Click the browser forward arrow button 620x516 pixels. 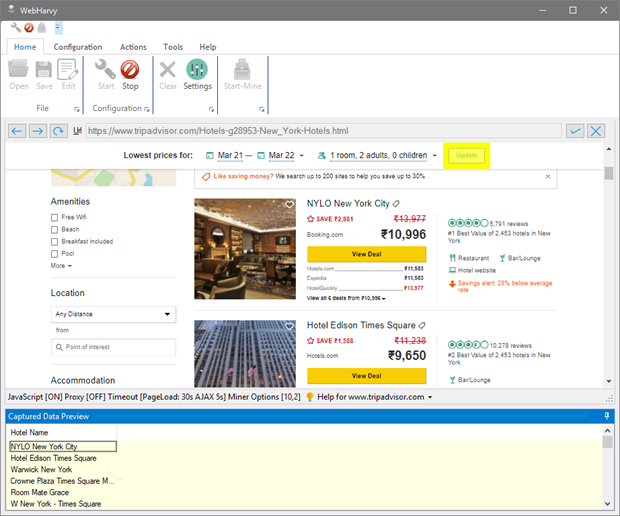click(38, 131)
